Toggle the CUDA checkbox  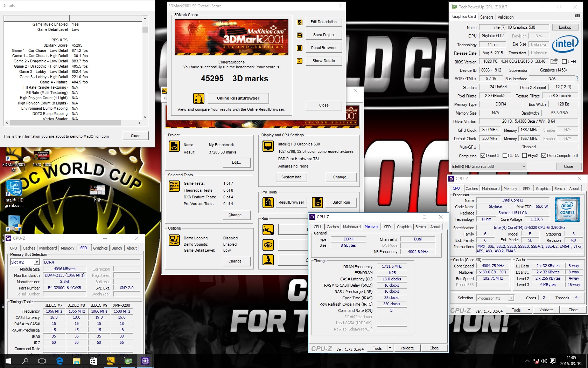505,156
